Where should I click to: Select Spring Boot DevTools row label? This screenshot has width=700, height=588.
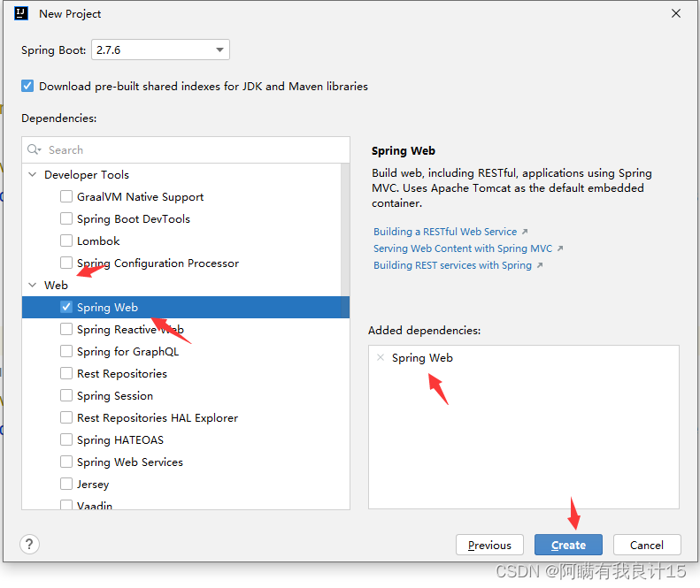pyautogui.click(x=134, y=218)
